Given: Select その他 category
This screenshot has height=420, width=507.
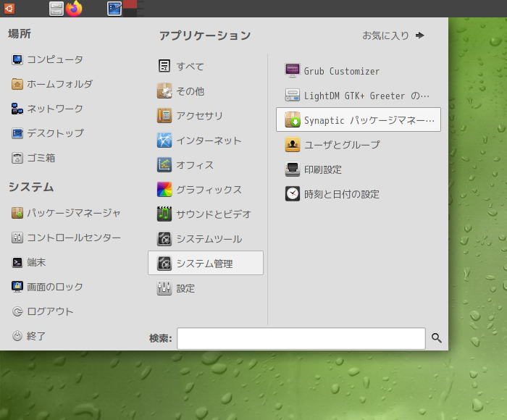Looking at the screenshot, I should (206, 91).
